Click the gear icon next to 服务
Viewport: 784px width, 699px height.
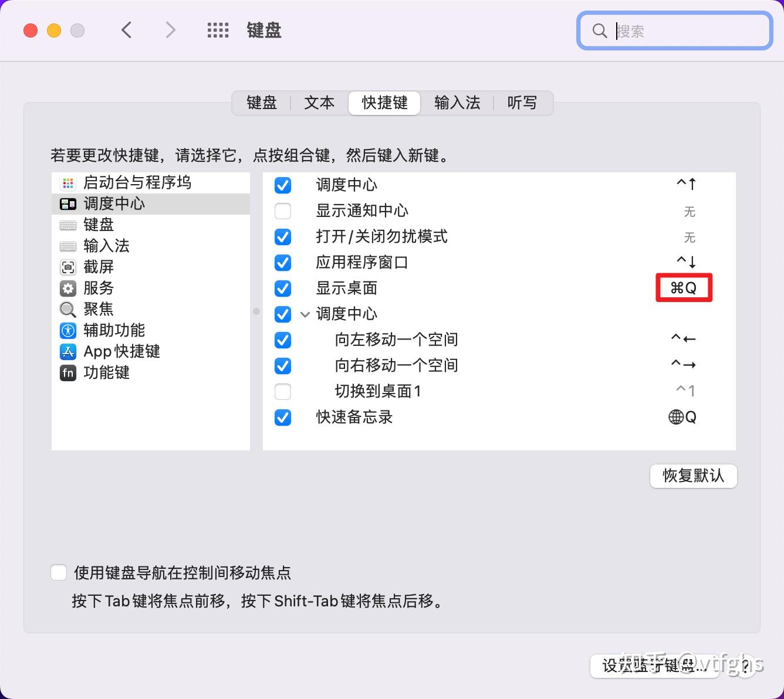point(68,289)
